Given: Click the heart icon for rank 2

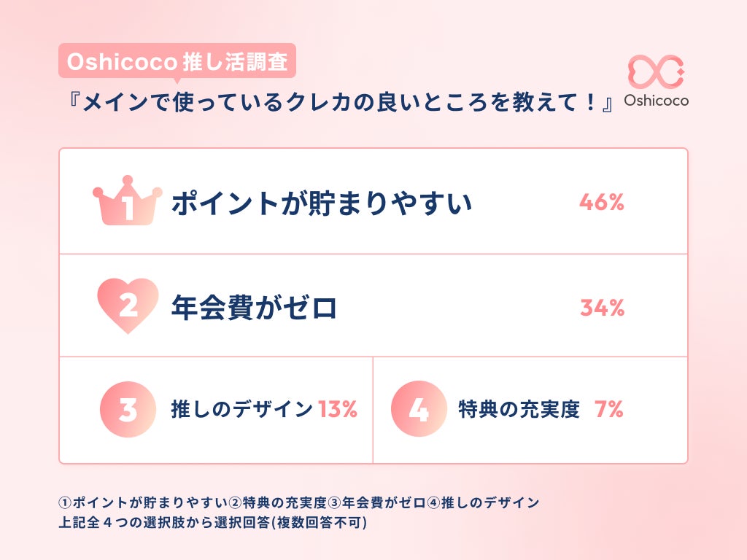Looking at the screenshot, I should pos(128,306).
